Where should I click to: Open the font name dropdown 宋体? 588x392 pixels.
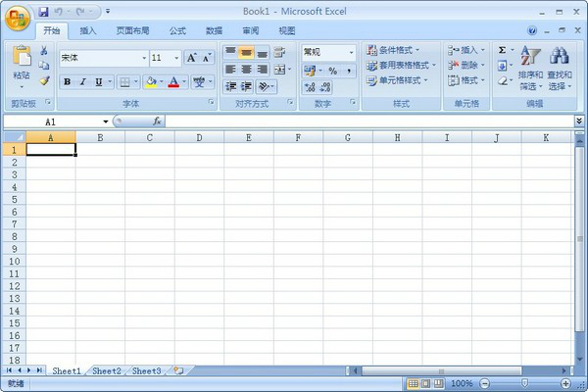[144, 58]
